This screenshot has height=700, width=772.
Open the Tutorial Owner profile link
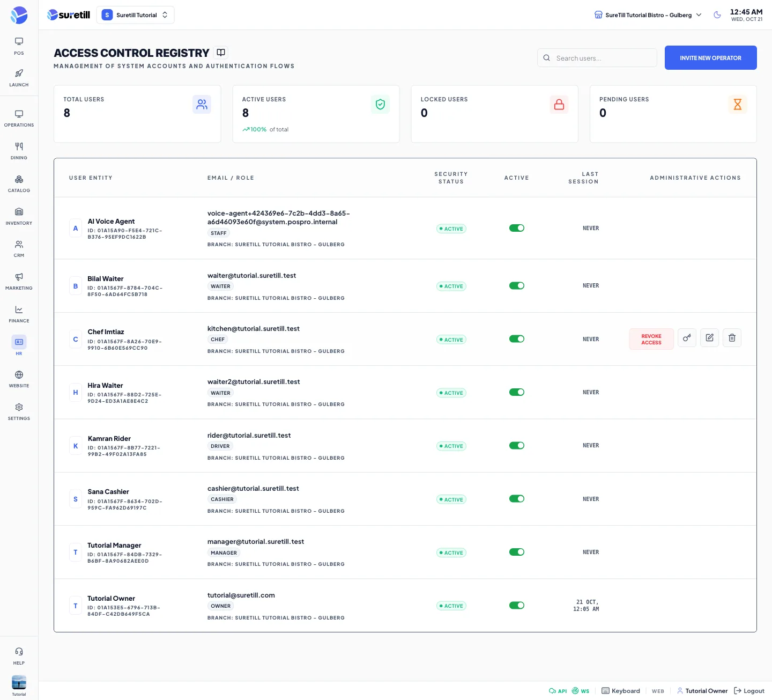click(702, 691)
